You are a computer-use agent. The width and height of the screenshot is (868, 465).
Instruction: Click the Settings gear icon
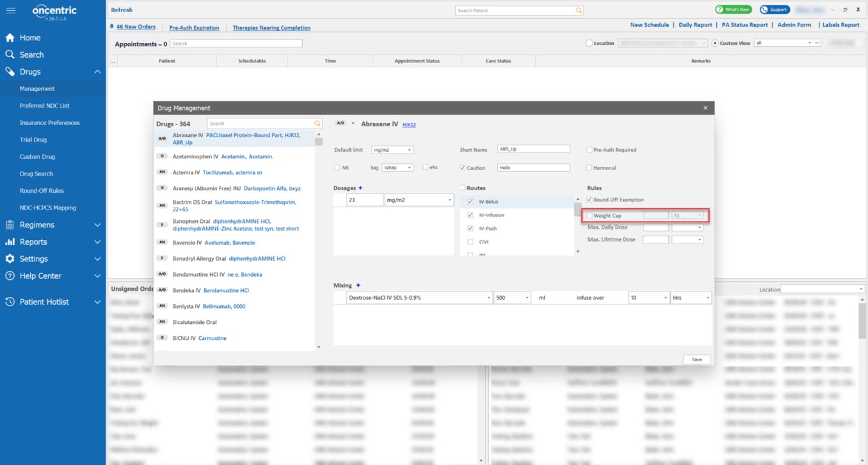click(x=10, y=259)
